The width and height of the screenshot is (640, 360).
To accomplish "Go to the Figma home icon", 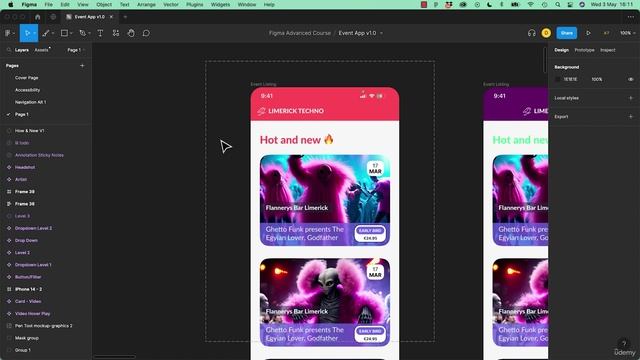I will point(38,17).
